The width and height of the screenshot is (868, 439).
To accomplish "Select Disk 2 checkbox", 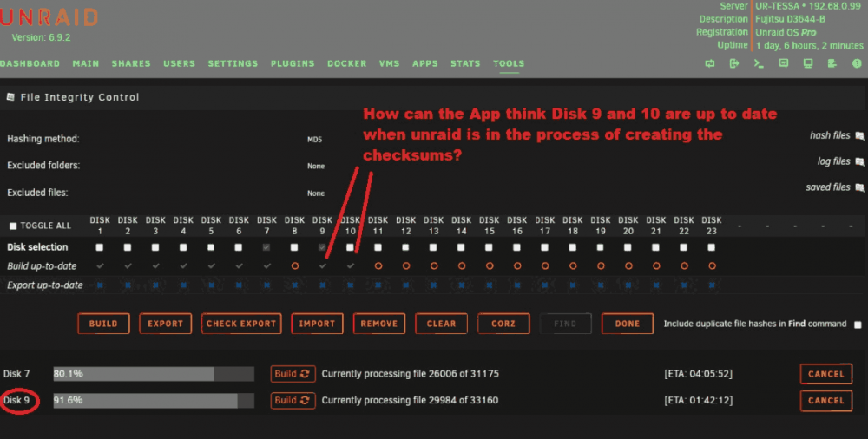I will tap(128, 247).
